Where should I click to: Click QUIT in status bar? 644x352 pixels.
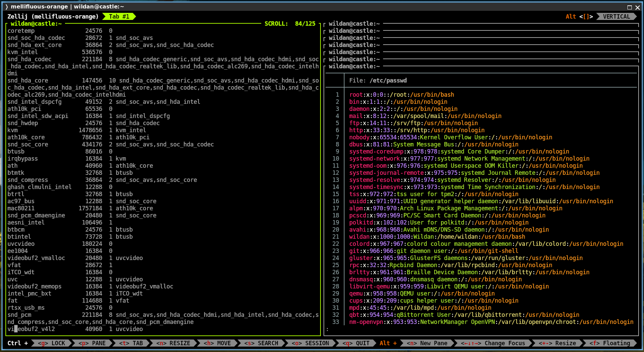(x=356, y=343)
